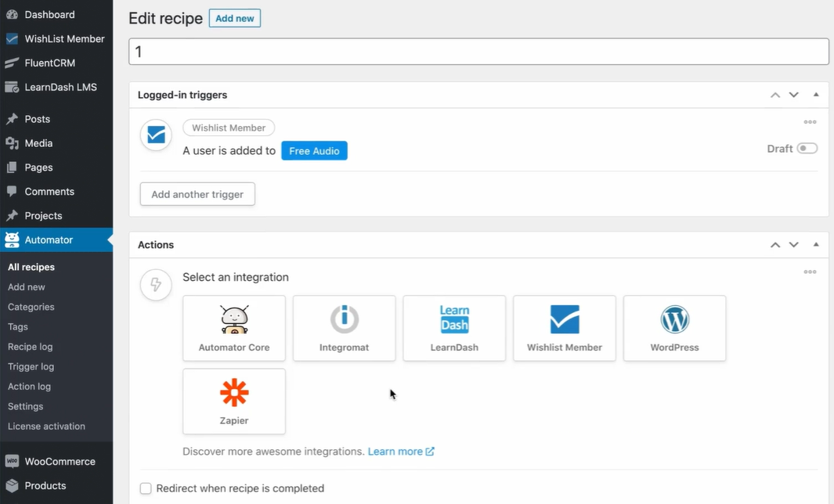Image resolution: width=834 pixels, height=504 pixels.
Task: Click Add another trigger button
Action: [x=197, y=194]
